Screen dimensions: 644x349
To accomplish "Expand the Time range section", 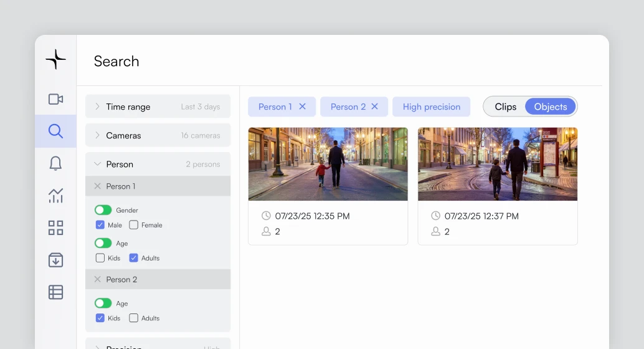I will click(x=158, y=107).
